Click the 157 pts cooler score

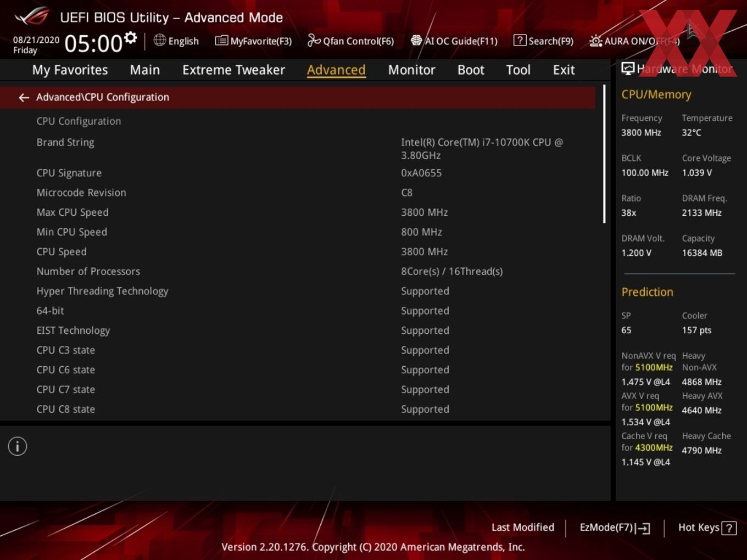click(696, 330)
